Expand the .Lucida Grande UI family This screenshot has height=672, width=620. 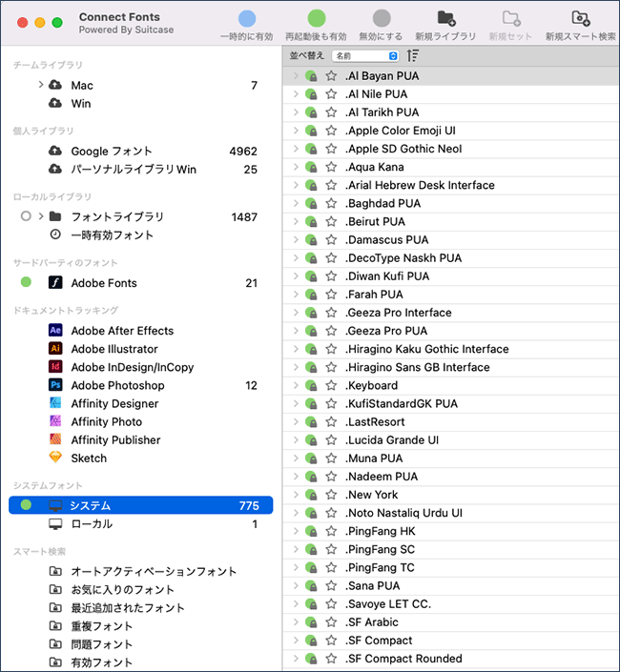pyautogui.click(x=296, y=440)
